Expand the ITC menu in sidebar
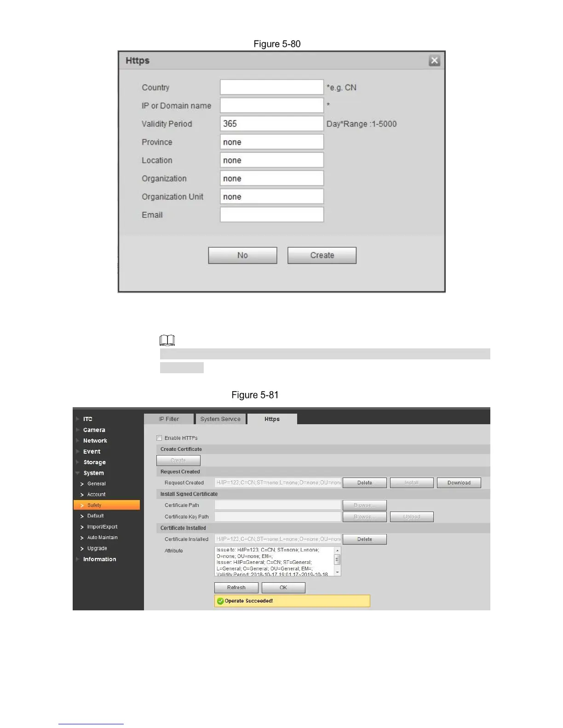Screen dimensions: 563x728 pyautogui.click(x=87, y=419)
